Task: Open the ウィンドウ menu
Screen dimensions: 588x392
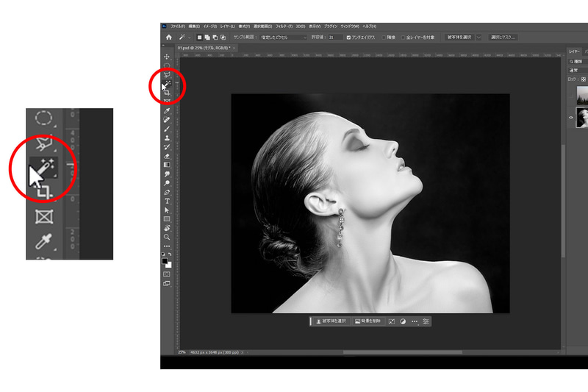Action: click(350, 26)
